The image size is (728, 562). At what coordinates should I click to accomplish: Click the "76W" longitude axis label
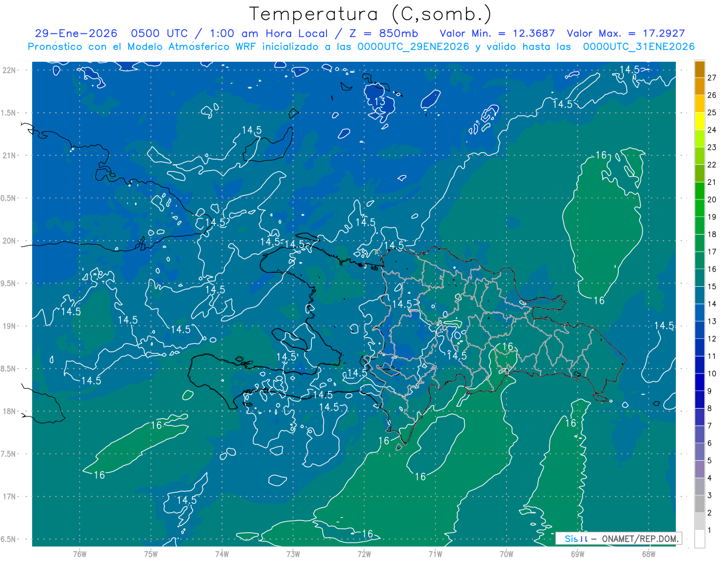click(x=79, y=554)
